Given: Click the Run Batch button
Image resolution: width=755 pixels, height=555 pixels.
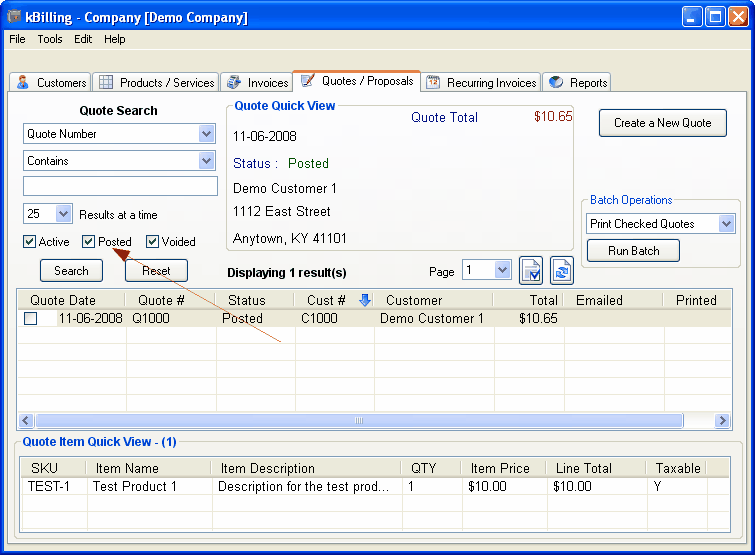Looking at the screenshot, I should (x=633, y=251).
